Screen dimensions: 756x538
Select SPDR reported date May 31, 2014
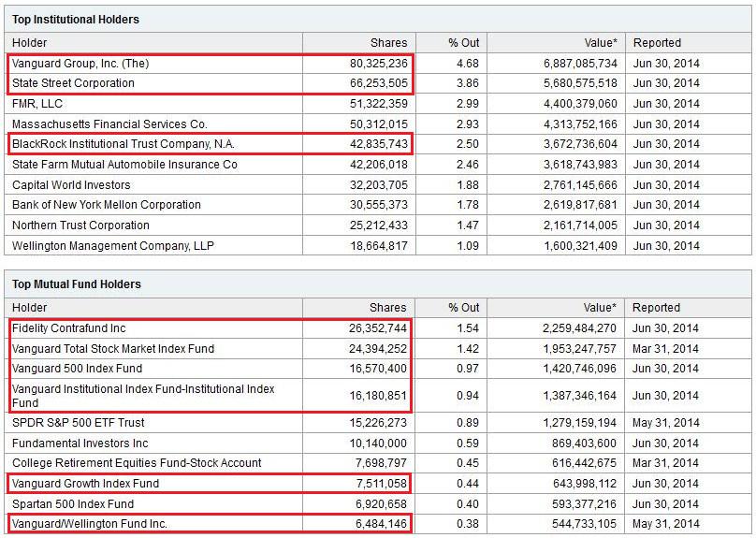[665, 423]
